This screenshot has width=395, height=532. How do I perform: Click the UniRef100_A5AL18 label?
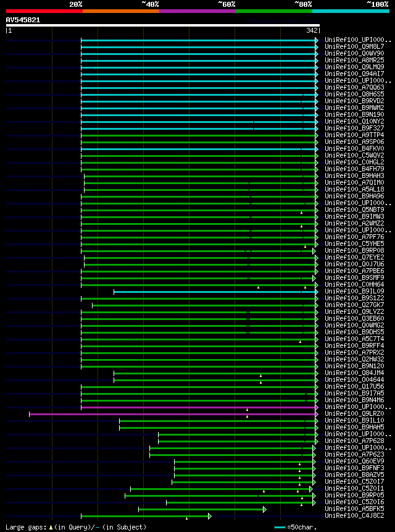354,189
